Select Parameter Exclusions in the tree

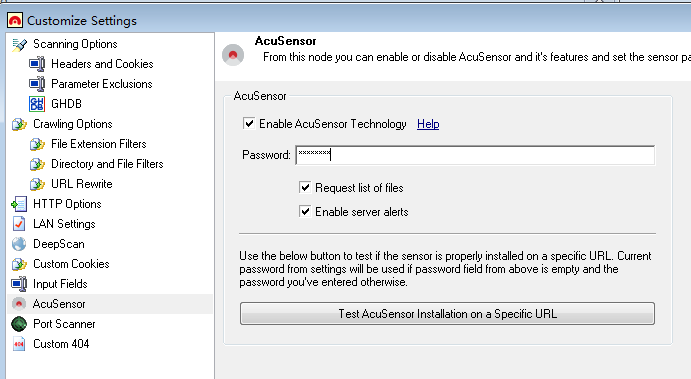pos(102,84)
